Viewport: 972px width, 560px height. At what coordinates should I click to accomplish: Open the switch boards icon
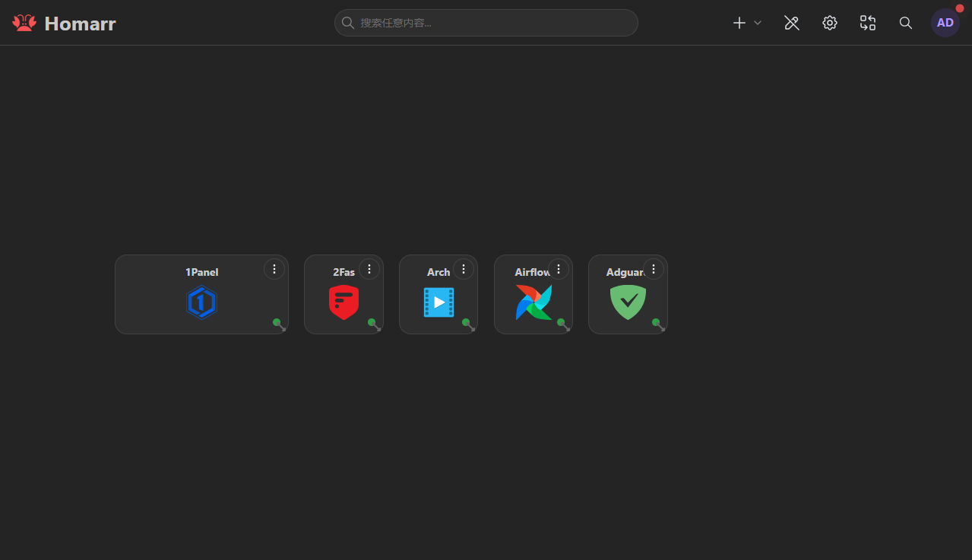[x=868, y=23]
